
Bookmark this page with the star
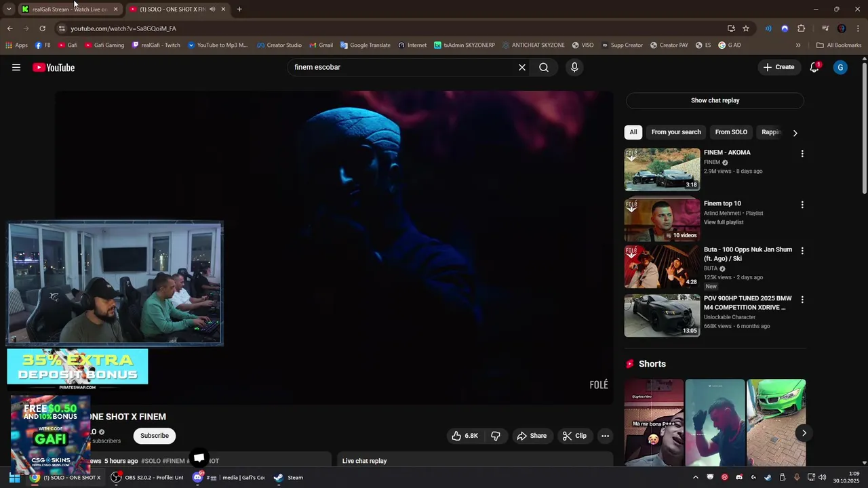tap(746, 28)
